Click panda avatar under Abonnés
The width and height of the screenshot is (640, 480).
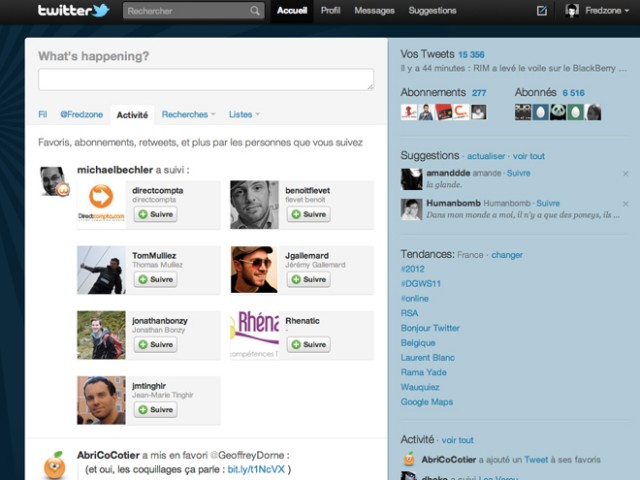558,112
